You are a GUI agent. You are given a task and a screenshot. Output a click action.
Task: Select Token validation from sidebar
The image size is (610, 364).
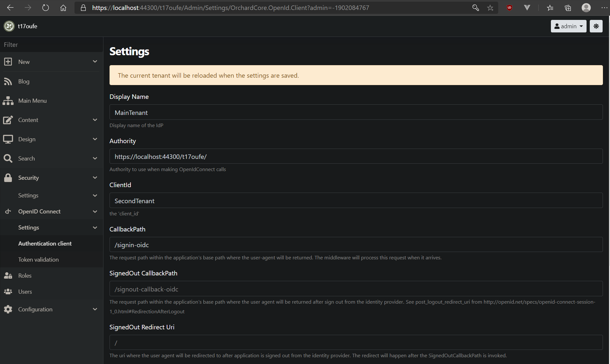click(38, 259)
